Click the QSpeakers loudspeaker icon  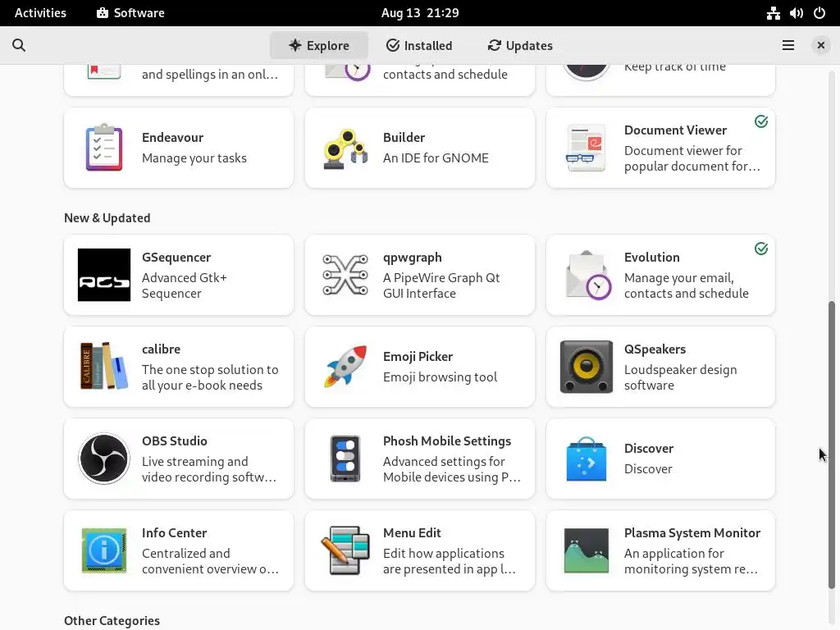pos(586,367)
